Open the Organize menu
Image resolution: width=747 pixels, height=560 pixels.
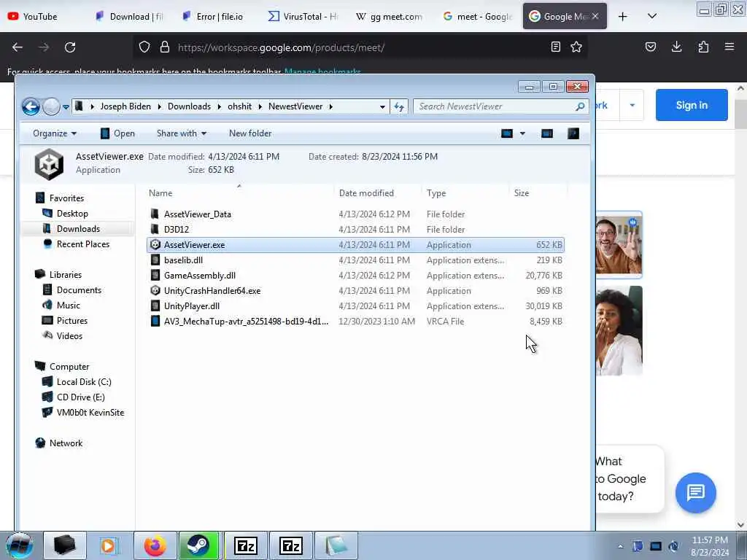pos(54,133)
